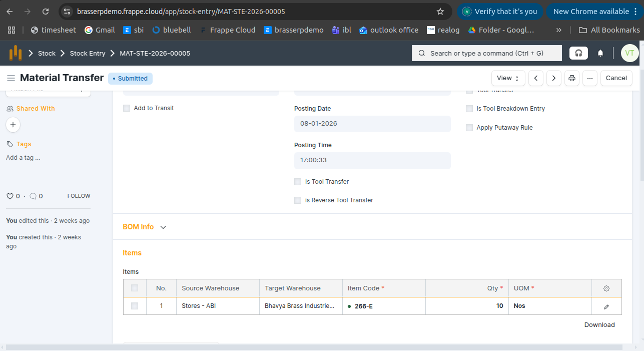
Task: Click the Download link
Action: [x=599, y=325]
